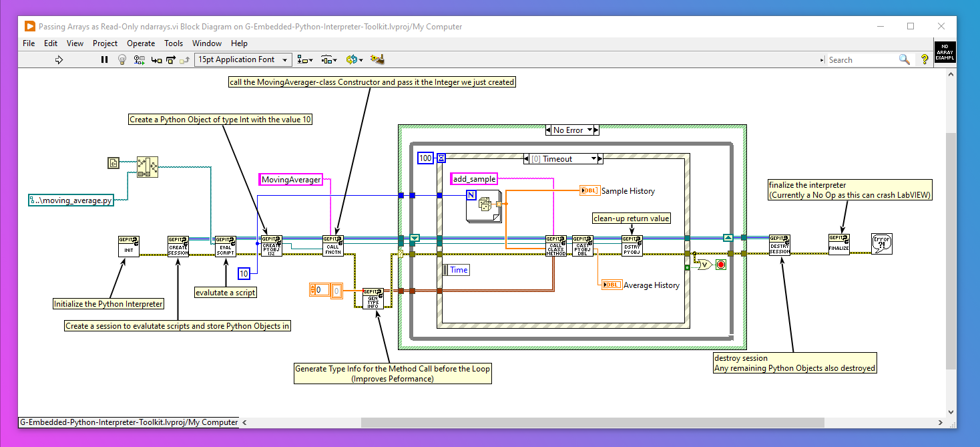Image resolution: width=980 pixels, height=447 pixels.
Task: Select the Simple Error Handler icon
Action: click(x=882, y=244)
